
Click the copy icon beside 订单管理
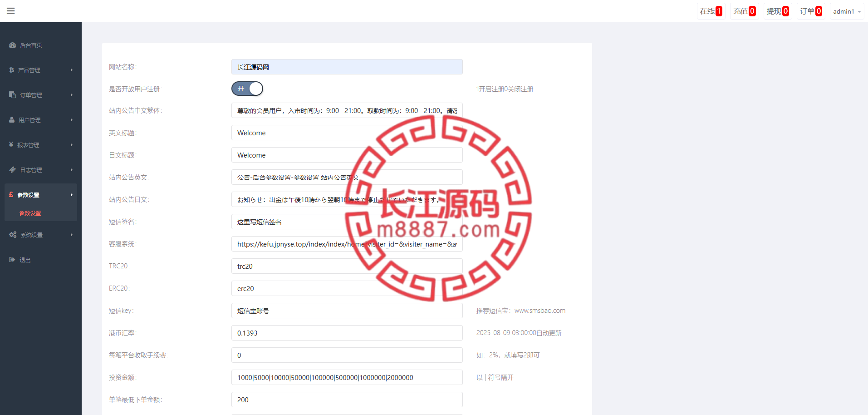click(13, 95)
